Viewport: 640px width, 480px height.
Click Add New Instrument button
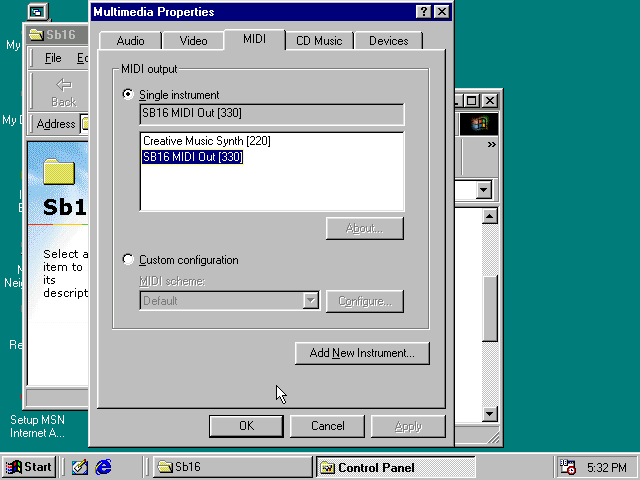362,353
